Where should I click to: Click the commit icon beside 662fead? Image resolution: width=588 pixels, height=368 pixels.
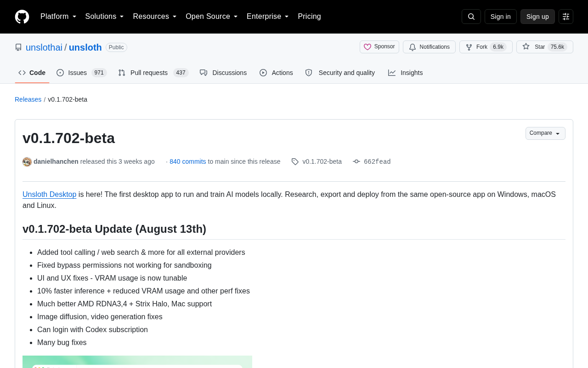pyautogui.click(x=356, y=161)
